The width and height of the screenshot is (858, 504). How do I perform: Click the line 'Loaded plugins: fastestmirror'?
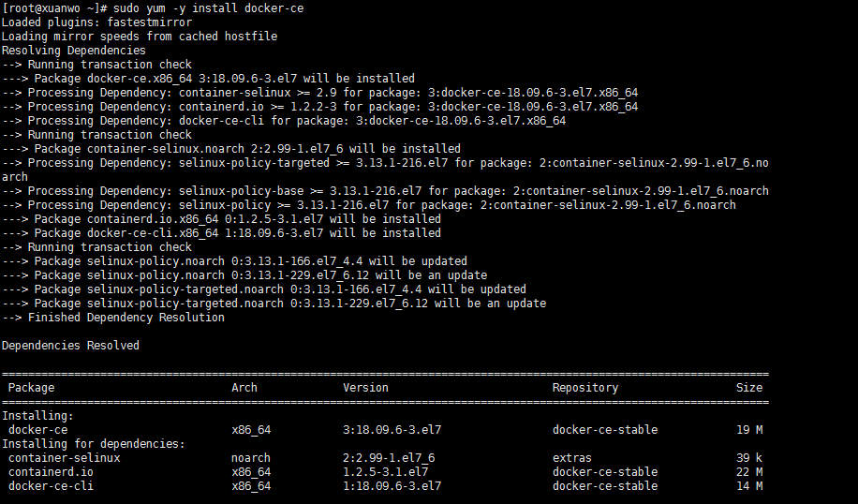point(96,22)
